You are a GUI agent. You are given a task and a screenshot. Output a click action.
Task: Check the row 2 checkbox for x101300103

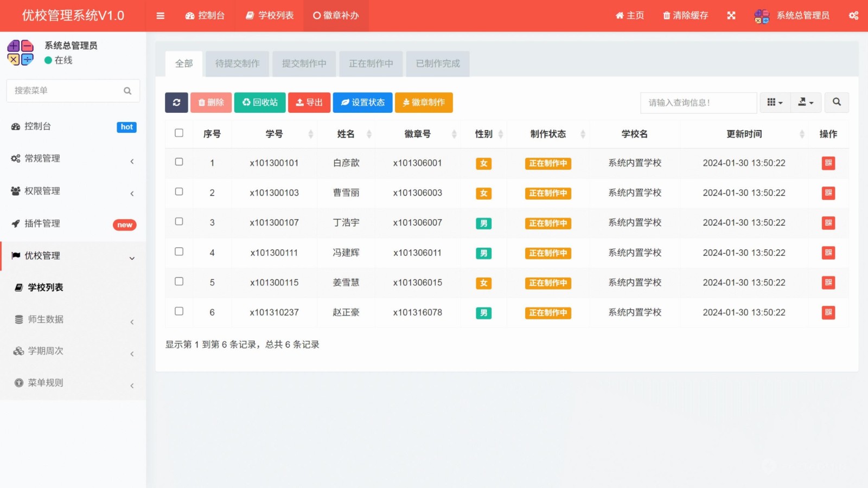(179, 191)
